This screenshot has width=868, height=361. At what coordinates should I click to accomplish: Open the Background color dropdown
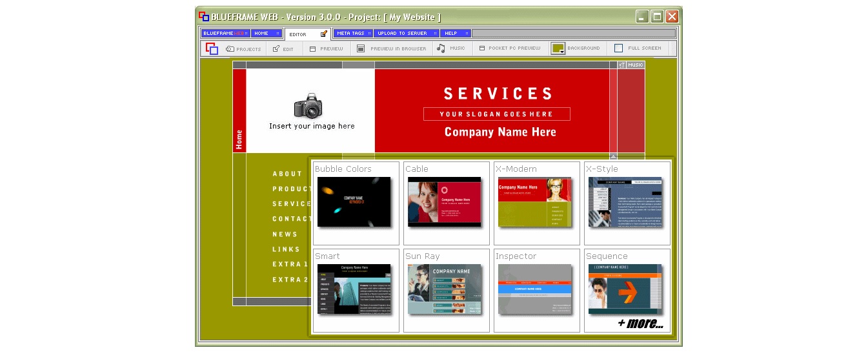pyautogui.click(x=558, y=49)
